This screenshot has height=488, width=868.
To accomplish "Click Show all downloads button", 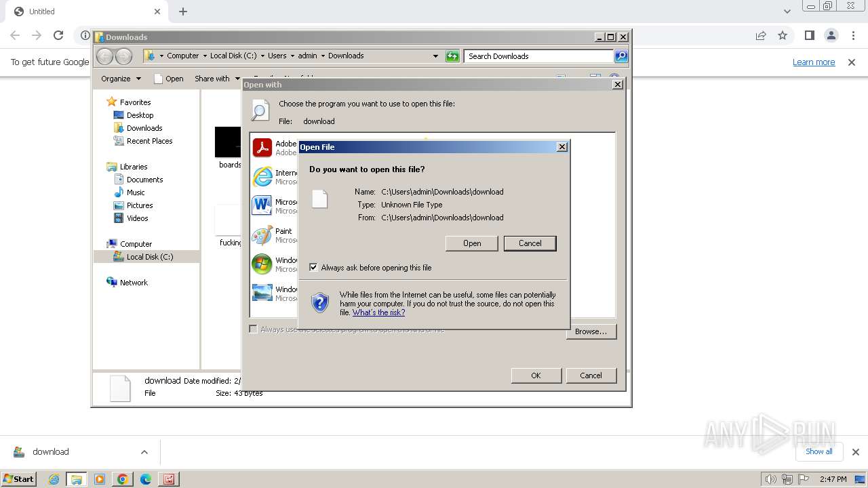I will click(818, 451).
